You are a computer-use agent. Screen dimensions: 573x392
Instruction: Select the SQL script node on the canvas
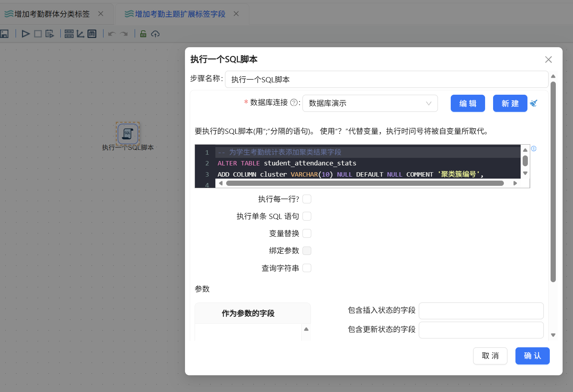(128, 133)
